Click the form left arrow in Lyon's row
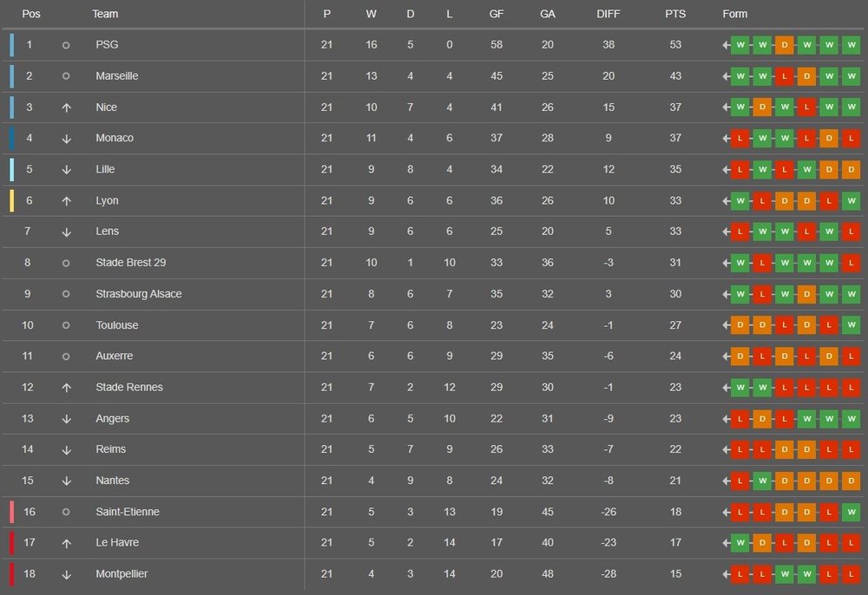 click(x=726, y=200)
